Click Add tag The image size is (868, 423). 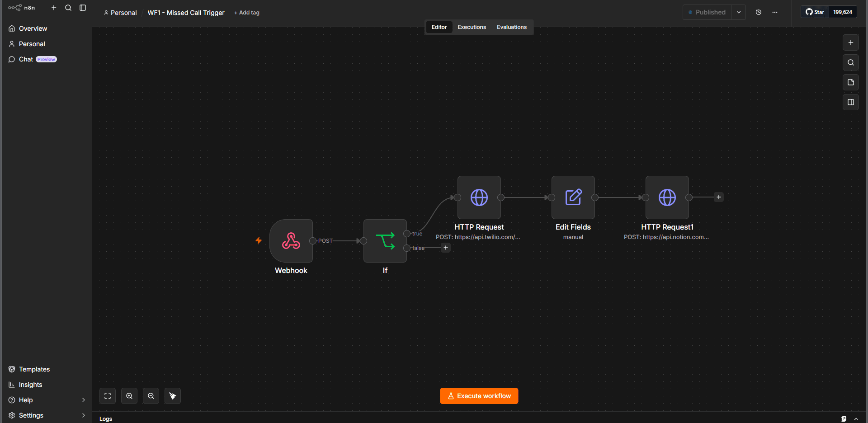[x=247, y=13]
